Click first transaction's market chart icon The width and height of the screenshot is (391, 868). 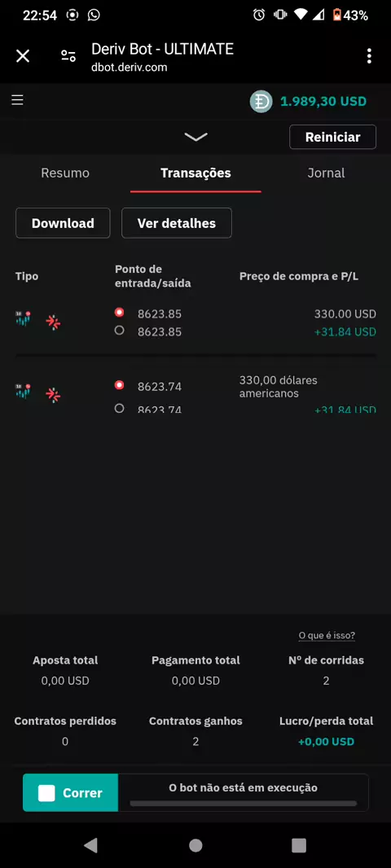pyautogui.click(x=24, y=319)
